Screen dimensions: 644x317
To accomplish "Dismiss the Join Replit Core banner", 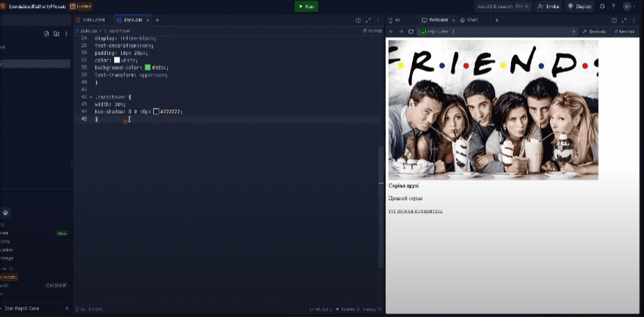I will click(x=67, y=309).
